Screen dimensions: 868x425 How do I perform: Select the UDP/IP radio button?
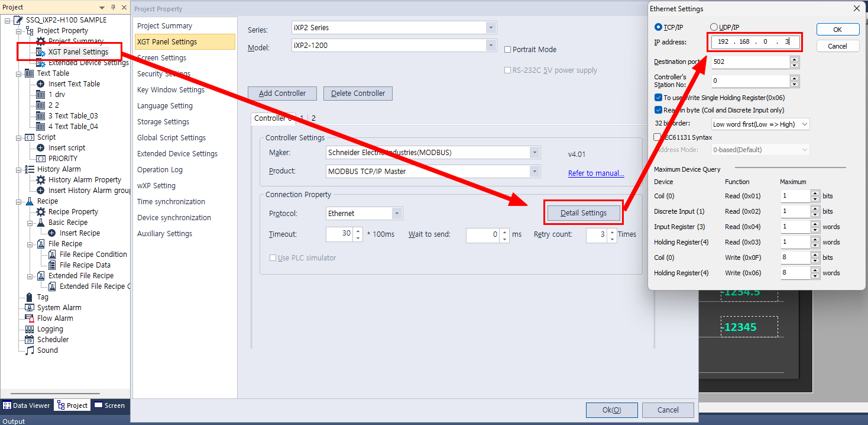coord(714,27)
